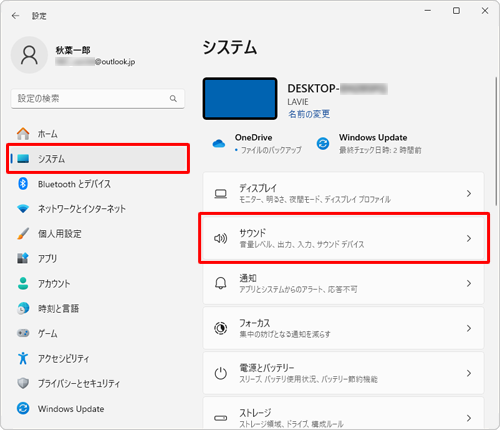
Task: Click the vertical scrollbar on the right
Action: (496, 142)
